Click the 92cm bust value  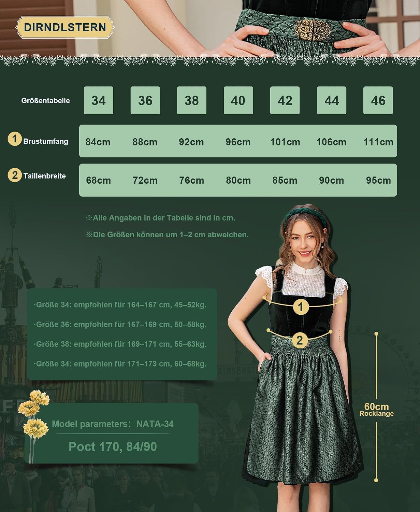191,142
